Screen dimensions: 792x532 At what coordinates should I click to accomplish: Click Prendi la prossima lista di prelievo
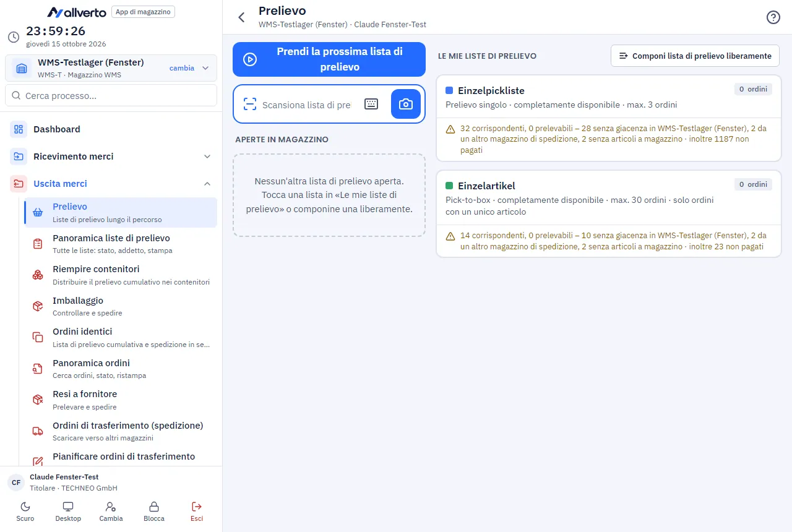click(x=329, y=59)
